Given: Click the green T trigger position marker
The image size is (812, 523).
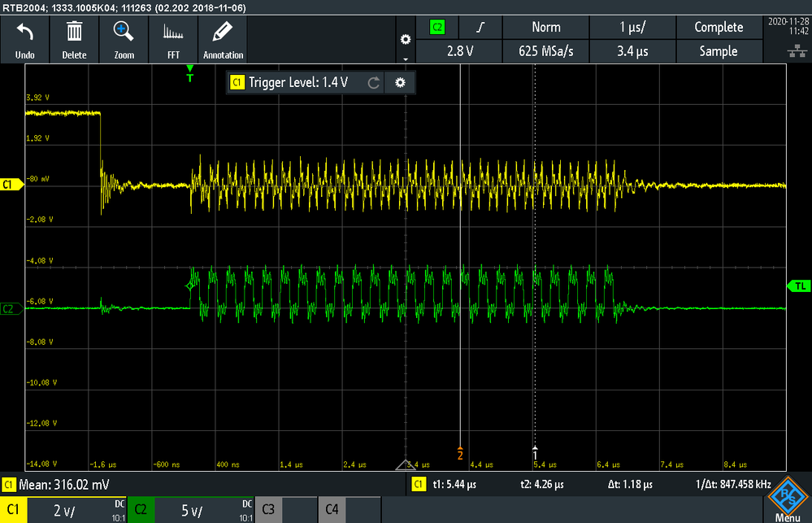Looking at the screenshot, I should tap(190, 73).
